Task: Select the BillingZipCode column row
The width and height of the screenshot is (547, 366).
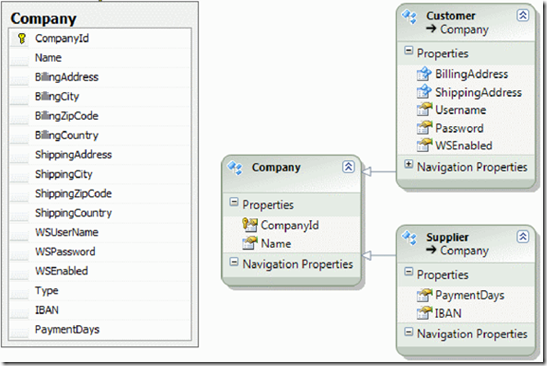Action: [100, 116]
